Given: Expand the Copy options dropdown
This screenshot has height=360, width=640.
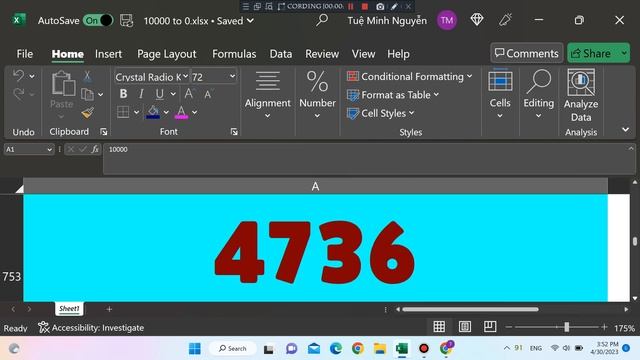Looking at the screenshot, I should pos(100,95).
